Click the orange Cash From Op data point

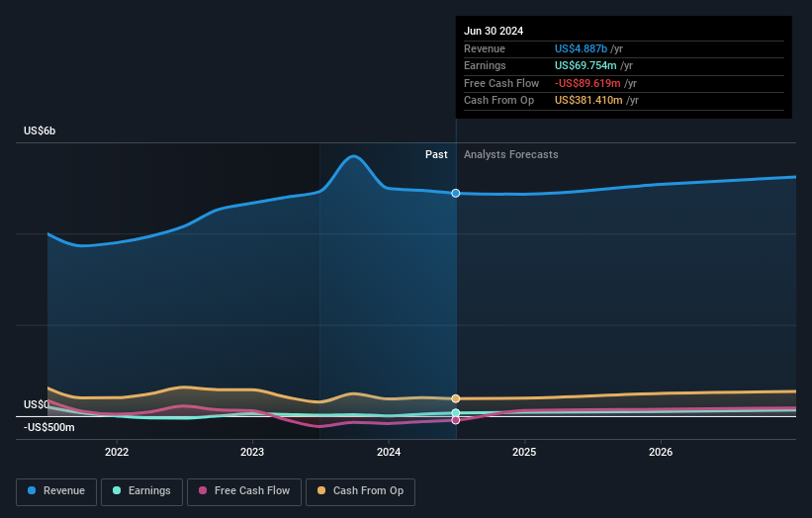[456, 398]
